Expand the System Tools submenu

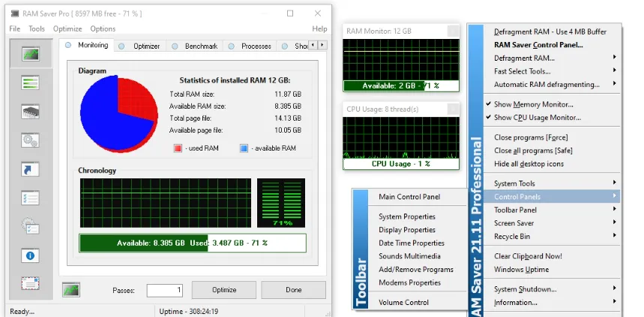[552, 184]
